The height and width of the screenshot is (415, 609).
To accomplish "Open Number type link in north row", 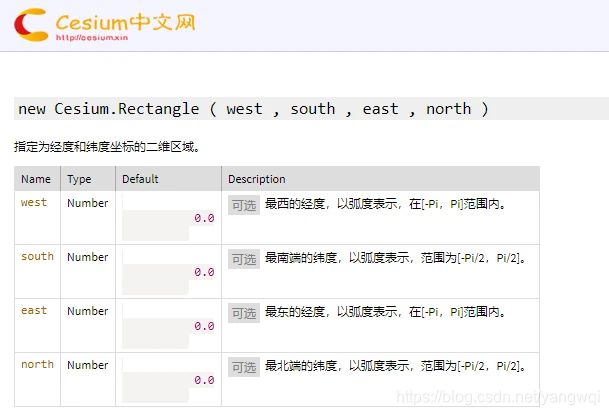I will 88,365.
